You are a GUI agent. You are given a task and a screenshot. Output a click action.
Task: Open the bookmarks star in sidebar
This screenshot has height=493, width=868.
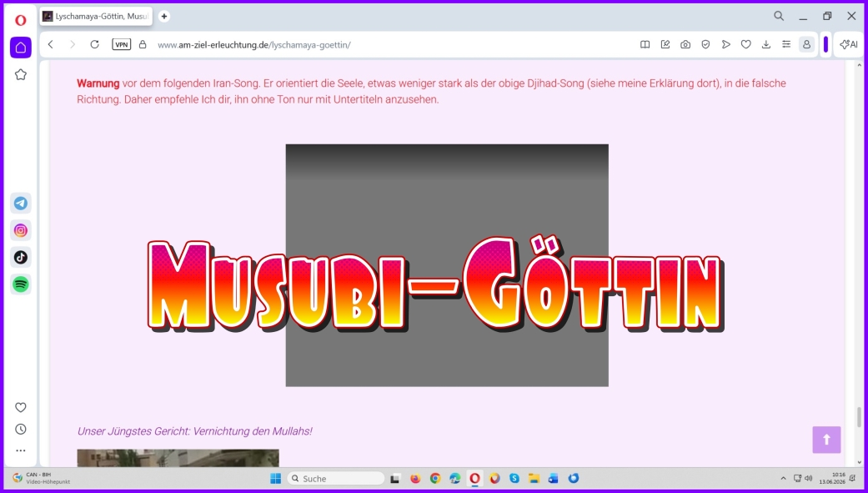[21, 74]
